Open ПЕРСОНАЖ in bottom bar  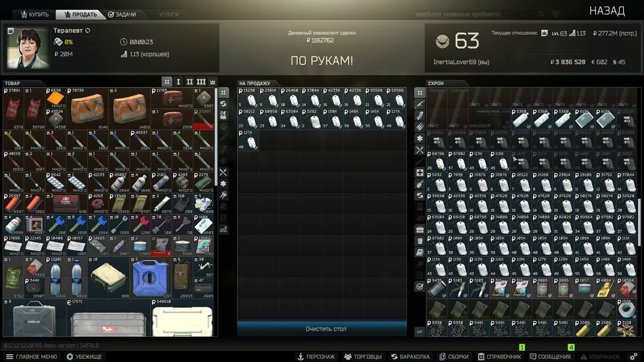coord(316,356)
